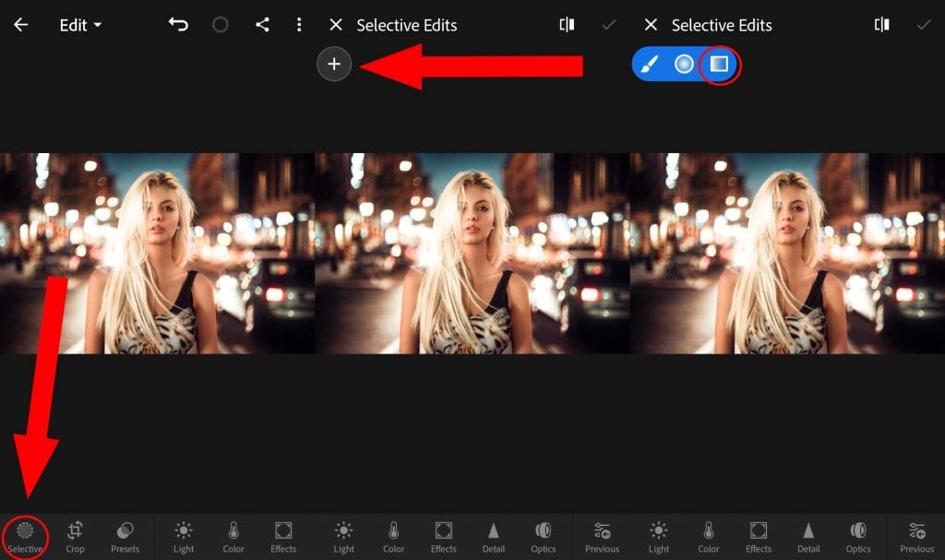This screenshot has width=945, height=560.
Task: Choose the linear gradient selection tool
Action: click(x=719, y=64)
